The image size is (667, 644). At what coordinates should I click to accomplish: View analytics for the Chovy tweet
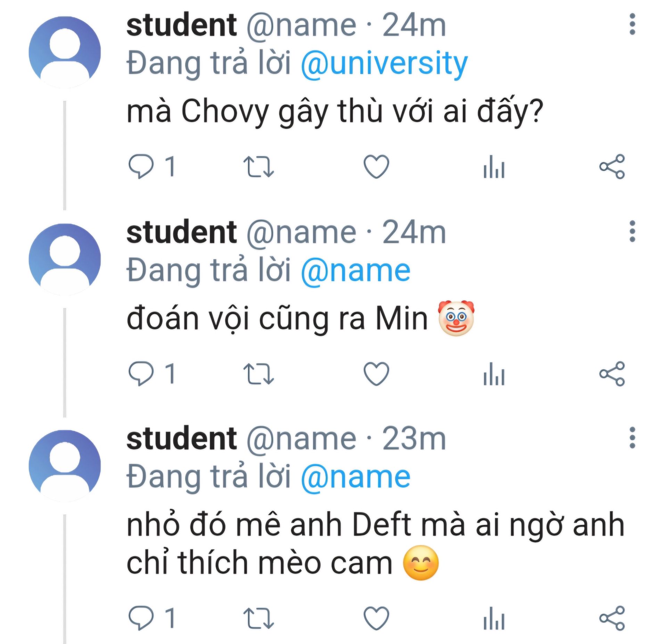click(494, 166)
